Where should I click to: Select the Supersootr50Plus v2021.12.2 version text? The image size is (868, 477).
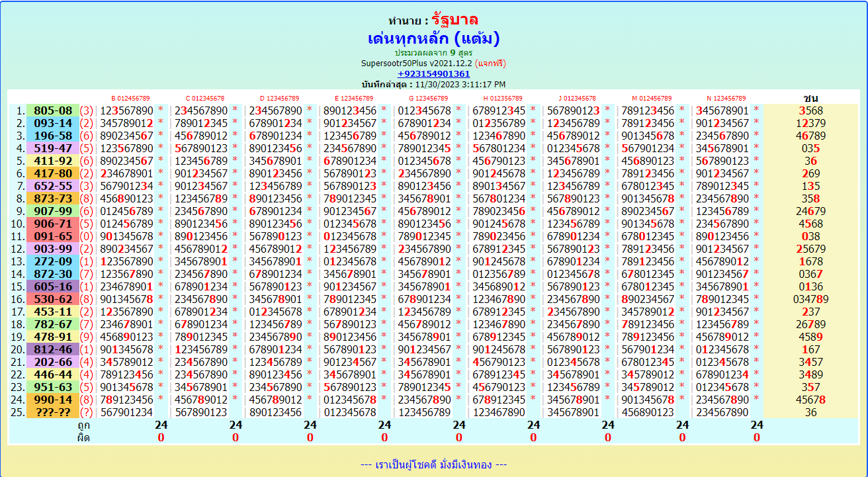tap(416, 63)
